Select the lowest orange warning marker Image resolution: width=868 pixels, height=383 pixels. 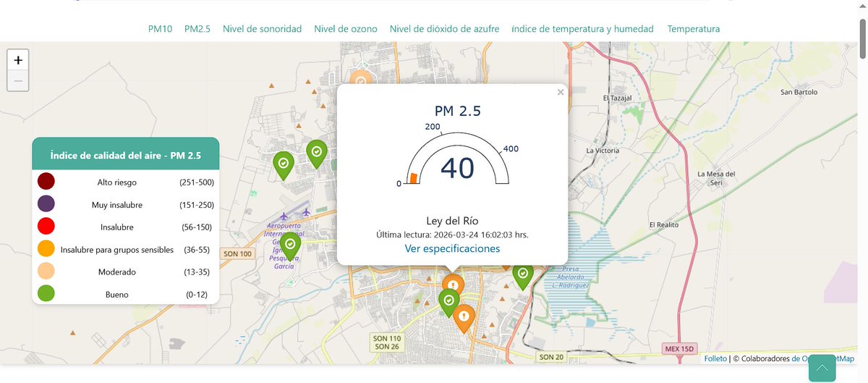tap(464, 317)
